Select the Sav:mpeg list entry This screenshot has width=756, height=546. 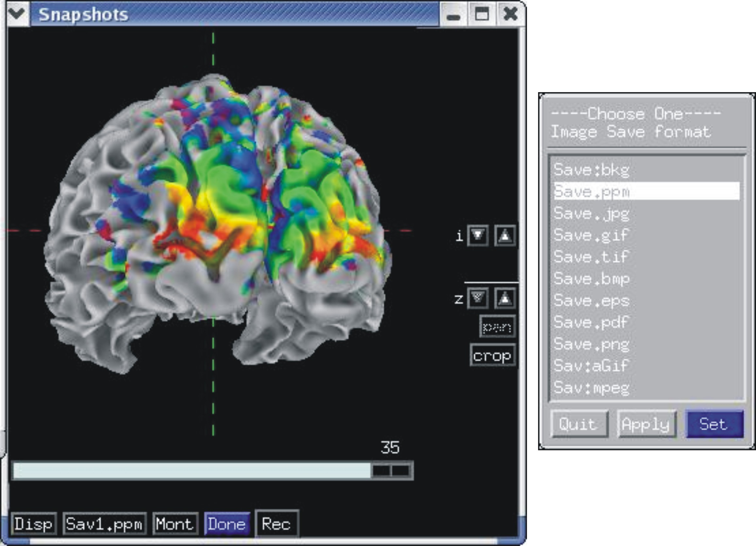coord(592,387)
